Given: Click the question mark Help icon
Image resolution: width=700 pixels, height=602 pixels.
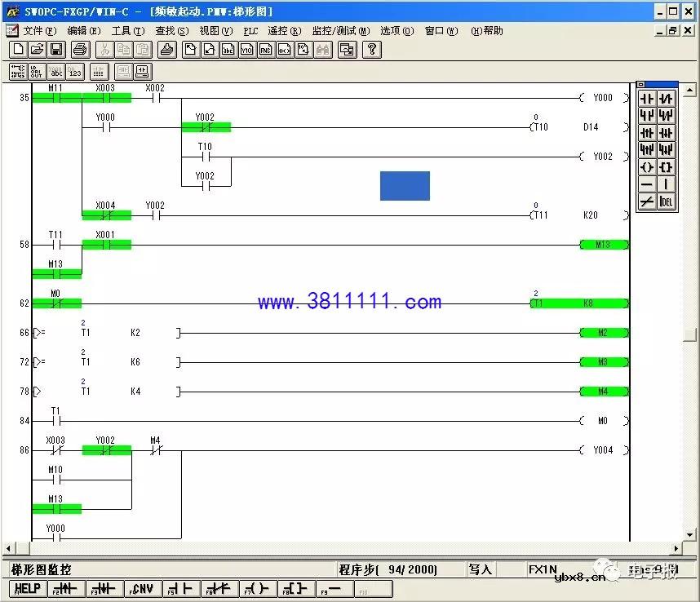Looking at the screenshot, I should click(371, 50).
